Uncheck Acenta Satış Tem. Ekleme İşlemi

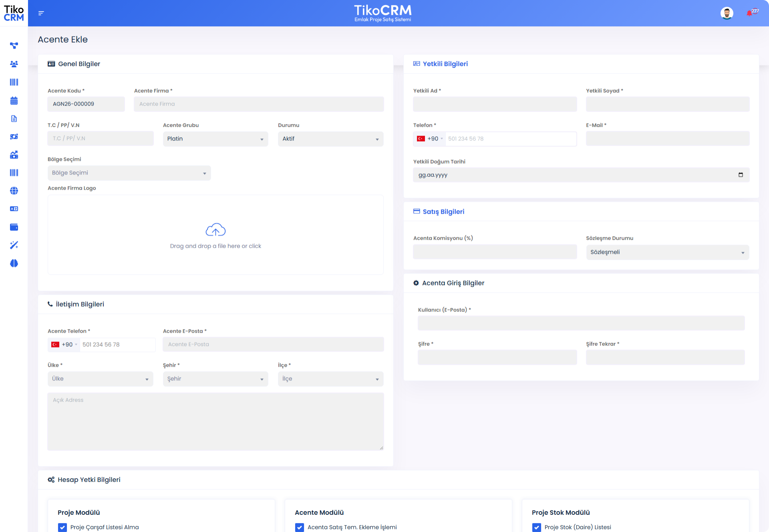(x=300, y=527)
